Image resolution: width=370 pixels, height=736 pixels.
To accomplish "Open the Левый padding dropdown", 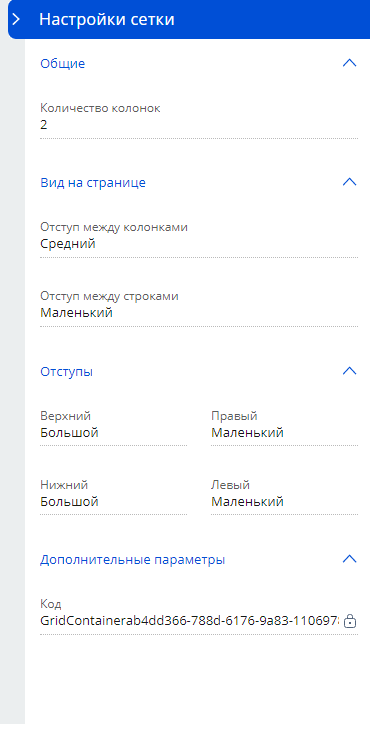I will coord(285,502).
